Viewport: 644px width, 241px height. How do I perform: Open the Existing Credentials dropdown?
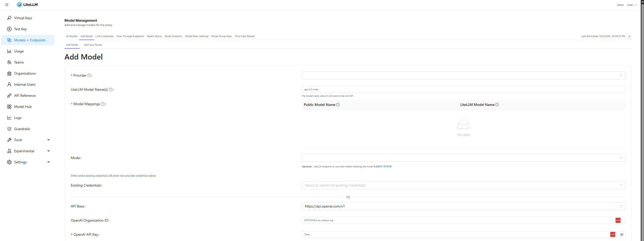coord(463,185)
